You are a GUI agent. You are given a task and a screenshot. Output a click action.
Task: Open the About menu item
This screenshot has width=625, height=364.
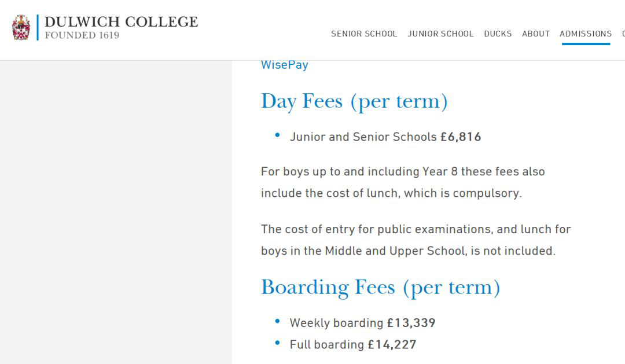coord(536,34)
